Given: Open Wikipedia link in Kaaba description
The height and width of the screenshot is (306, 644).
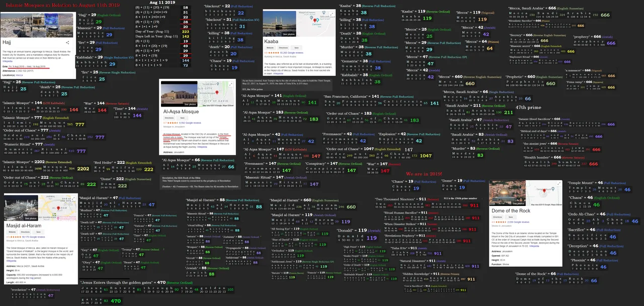Looking at the screenshot, I should [278, 73].
